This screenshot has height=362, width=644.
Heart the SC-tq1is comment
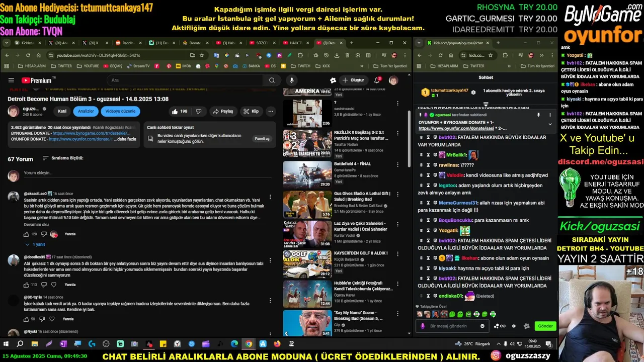(x=52, y=319)
